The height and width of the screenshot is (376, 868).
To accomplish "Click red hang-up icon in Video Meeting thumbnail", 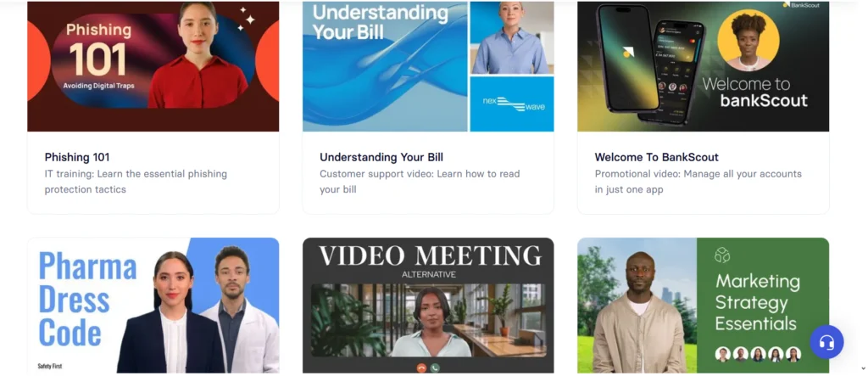I will point(421,368).
